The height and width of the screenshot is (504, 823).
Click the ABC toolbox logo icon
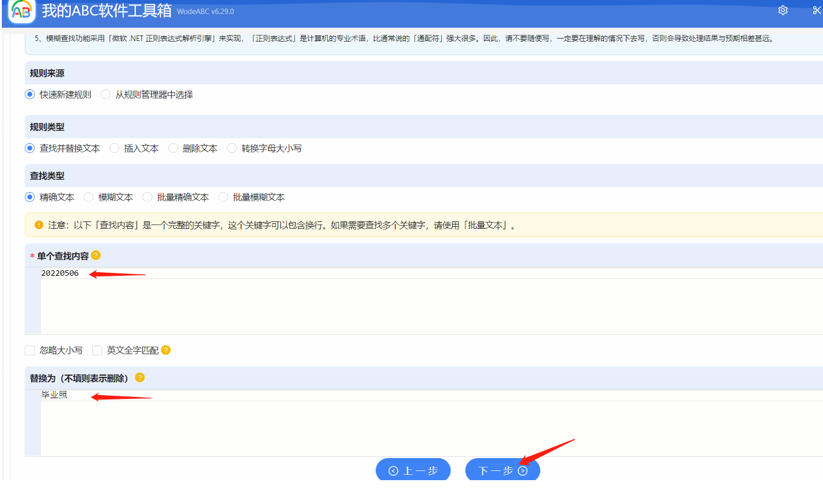[21, 12]
